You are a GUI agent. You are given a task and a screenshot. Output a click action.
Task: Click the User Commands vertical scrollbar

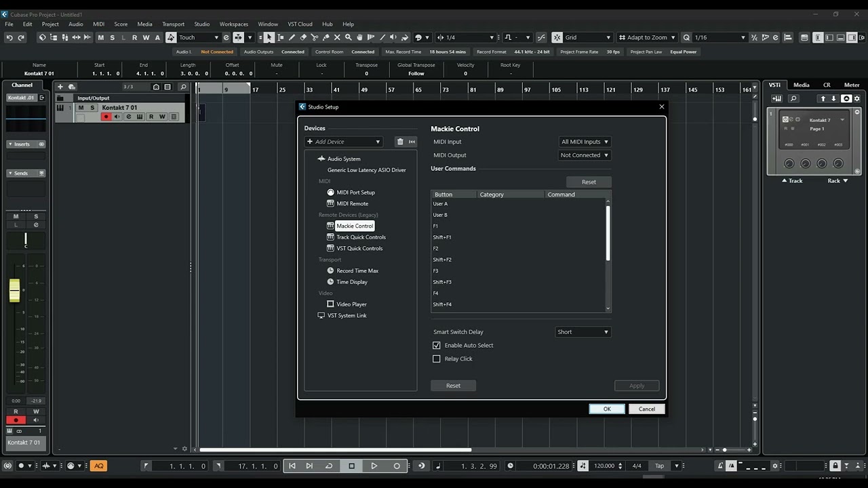[608, 232]
